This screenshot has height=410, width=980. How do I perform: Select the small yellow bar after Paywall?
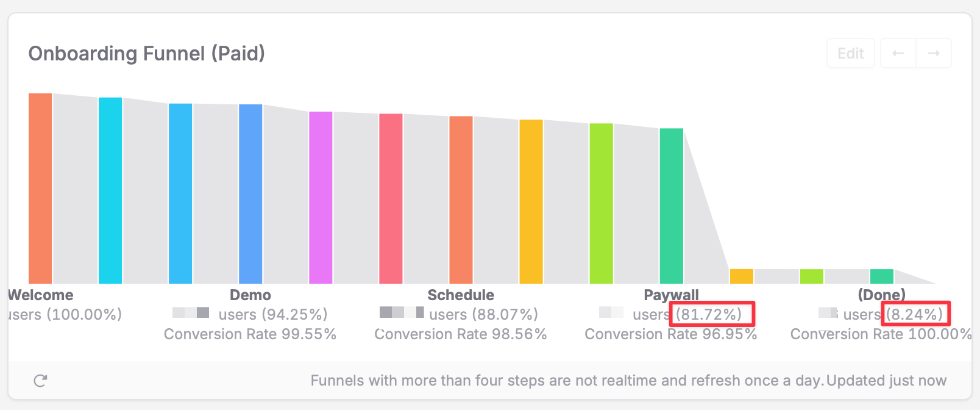[741, 276]
